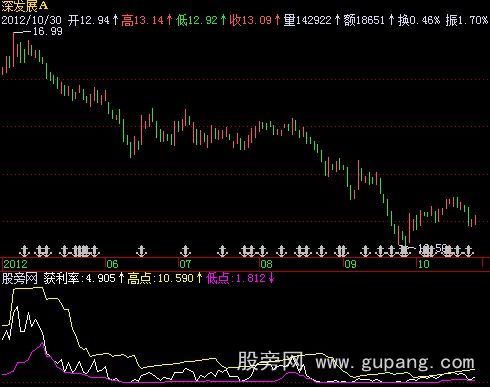Open lone info marker between 07 and 08 labels
Viewport: 490px width, 387px height.
[x=222, y=251]
